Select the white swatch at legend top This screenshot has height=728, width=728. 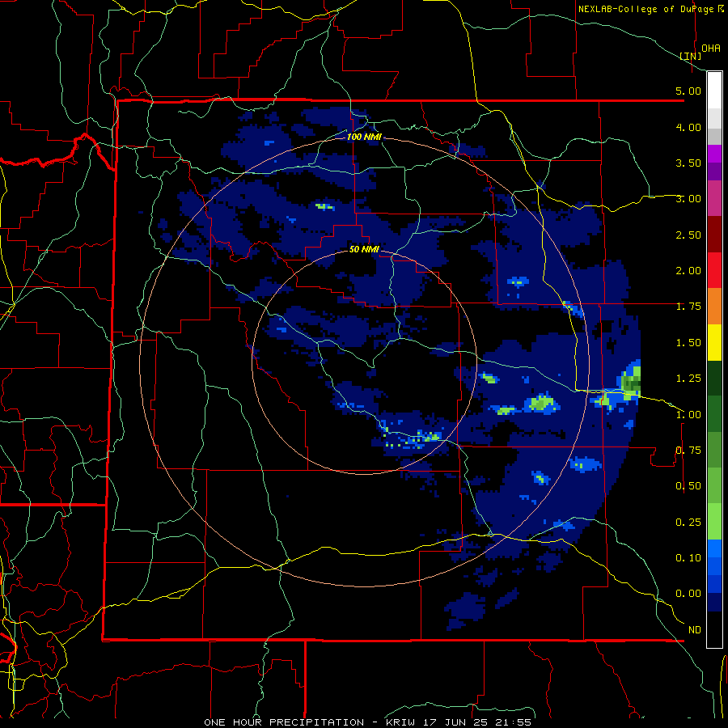pyautogui.click(x=714, y=91)
